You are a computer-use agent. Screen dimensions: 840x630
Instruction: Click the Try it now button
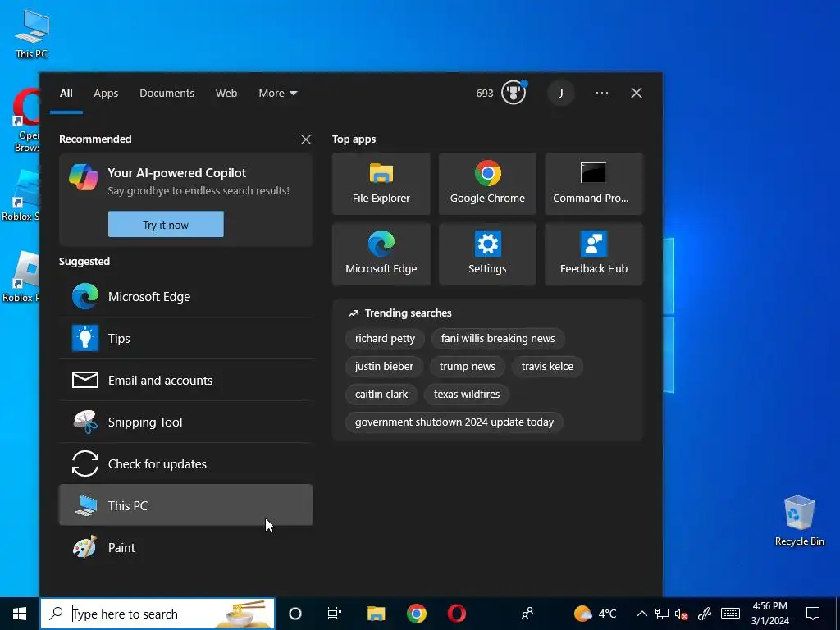pos(166,225)
